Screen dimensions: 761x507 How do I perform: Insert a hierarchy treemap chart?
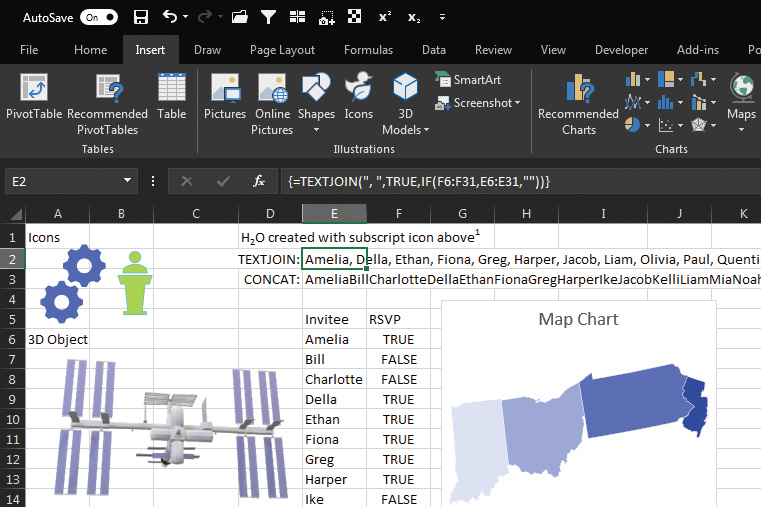click(x=671, y=79)
